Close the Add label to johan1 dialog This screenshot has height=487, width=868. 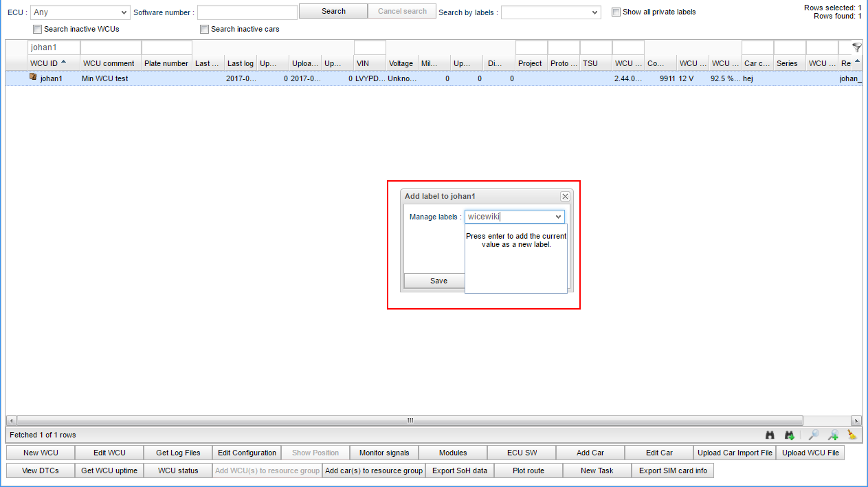(565, 196)
